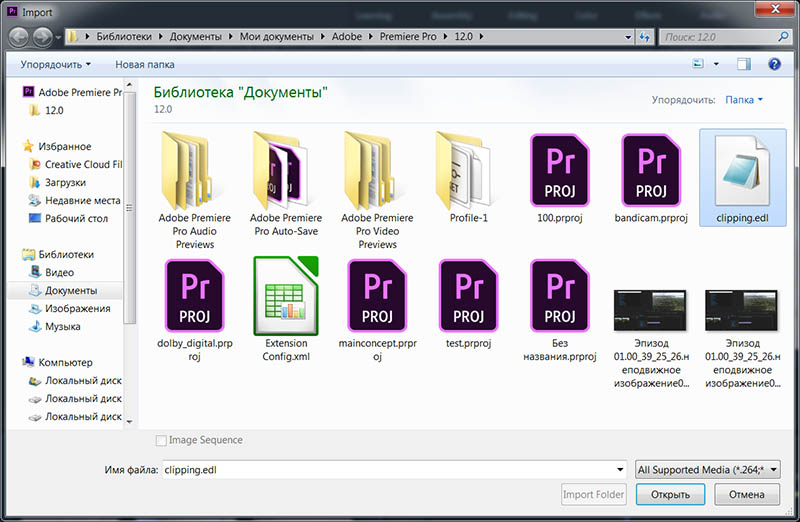Open Рабочий стол in favorites
This screenshot has height=522, width=800.
[68, 218]
